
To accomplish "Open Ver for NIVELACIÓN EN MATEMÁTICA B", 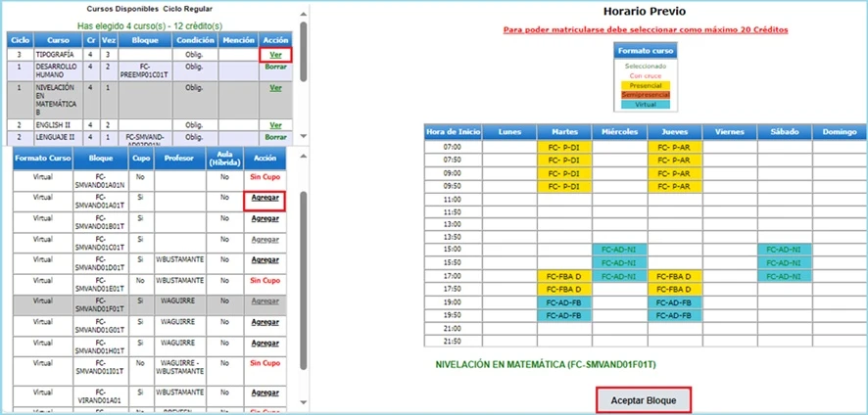I will [275, 87].
